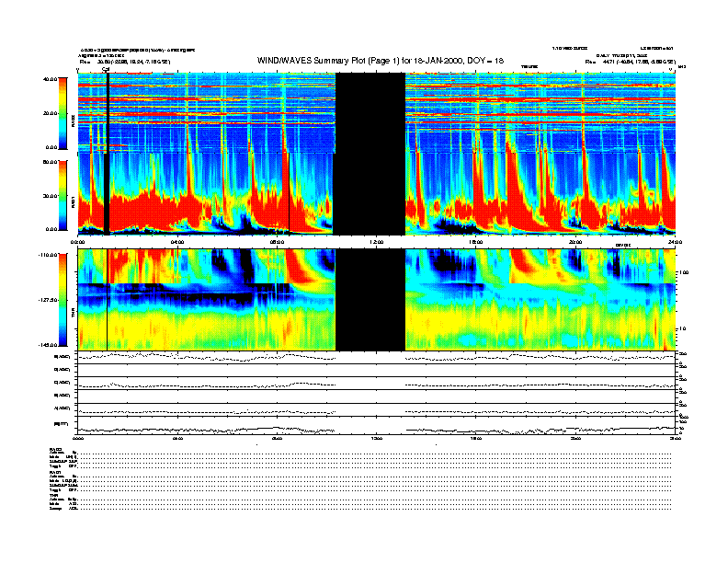Screen dimensions: 728x563
Task: Click the RAD2 intensity color bar
Action: (x=63, y=113)
